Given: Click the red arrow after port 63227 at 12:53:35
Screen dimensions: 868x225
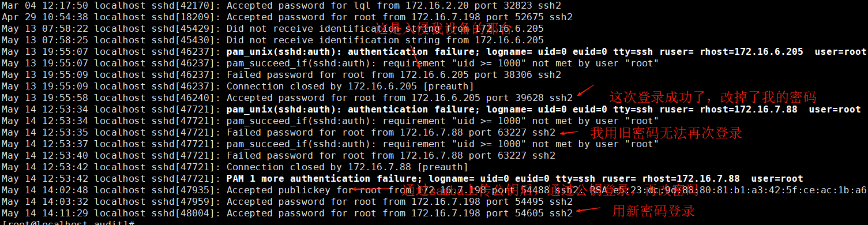Looking at the screenshot, I should (569, 133).
